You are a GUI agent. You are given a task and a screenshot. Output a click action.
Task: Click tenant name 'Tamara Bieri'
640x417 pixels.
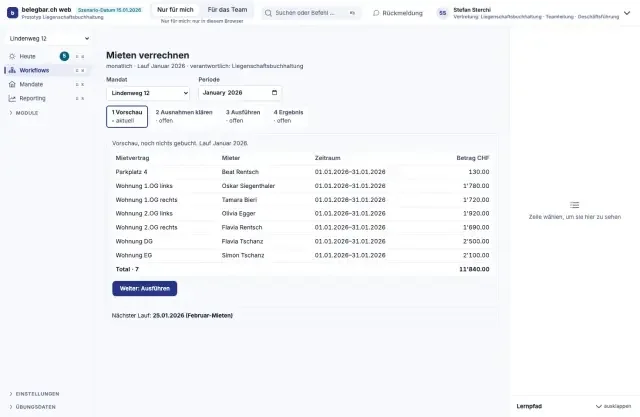pyautogui.click(x=239, y=200)
